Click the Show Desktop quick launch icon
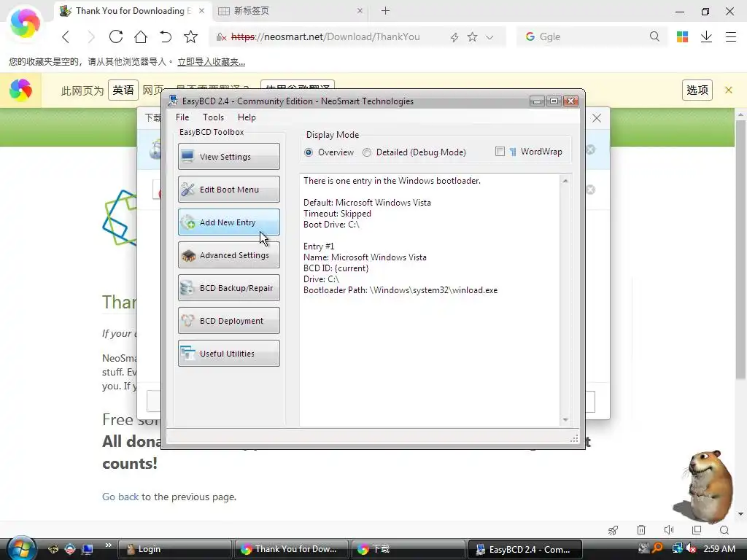Image resolution: width=747 pixels, height=560 pixels. point(88,549)
